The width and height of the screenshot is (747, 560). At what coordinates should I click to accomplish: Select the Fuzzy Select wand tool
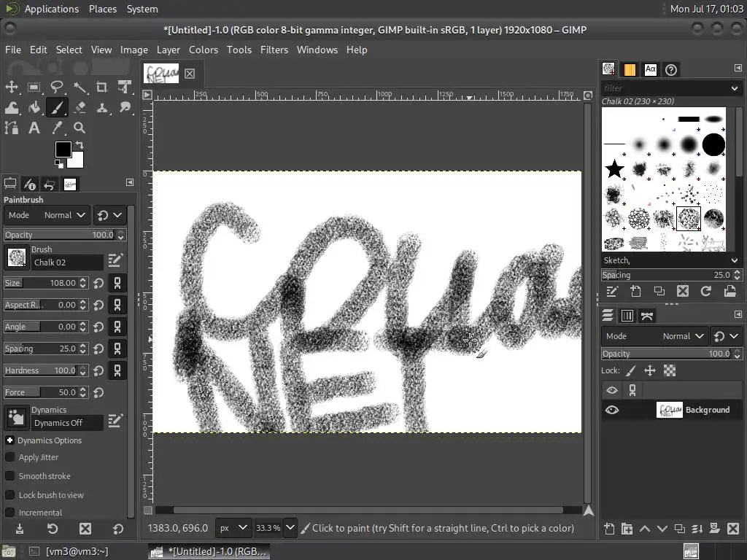(x=80, y=87)
